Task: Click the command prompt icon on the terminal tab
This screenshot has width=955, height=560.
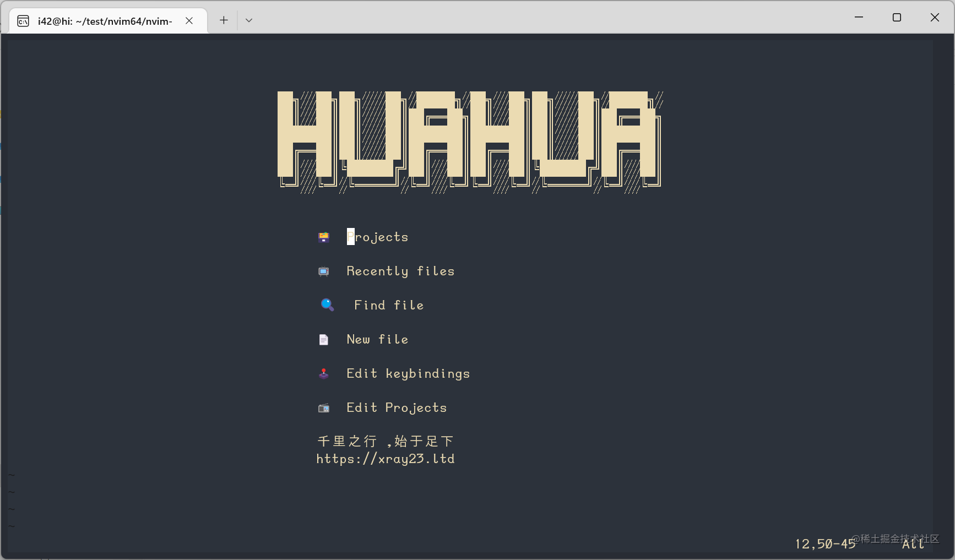Action: pos(23,20)
